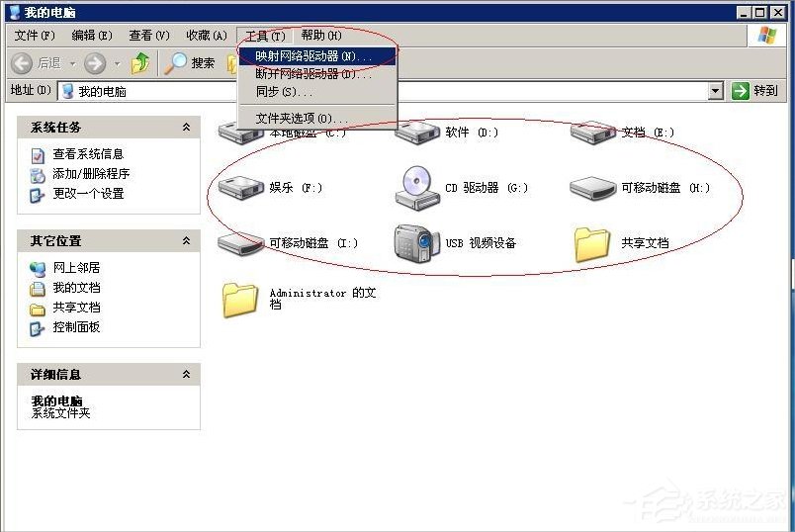The height and width of the screenshot is (532, 795).
Task: Open the 收藏(A) menu
Action: (207, 36)
